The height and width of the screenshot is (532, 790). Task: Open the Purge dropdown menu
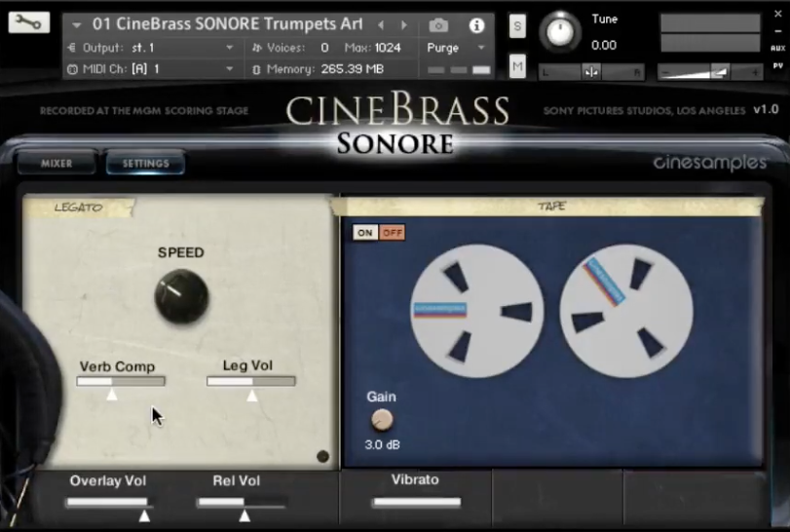(456, 48)
